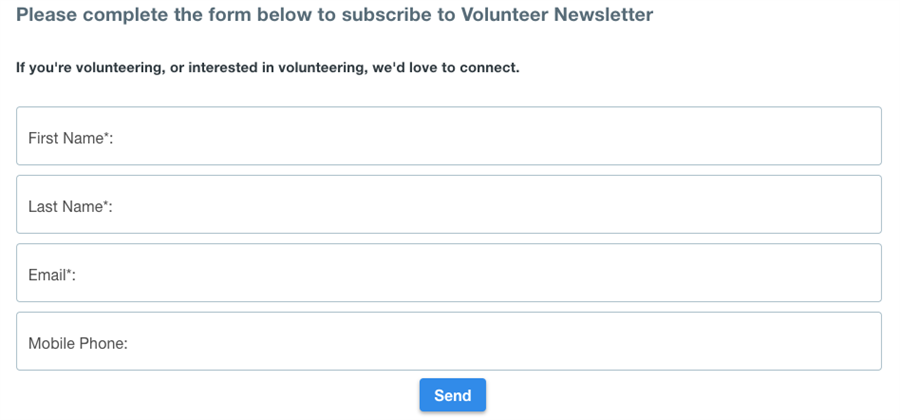Click the 'First Name*:' placeholder label
Viewport: 900px width, 420px height.
pyautogui.click(x=71, y=138)
